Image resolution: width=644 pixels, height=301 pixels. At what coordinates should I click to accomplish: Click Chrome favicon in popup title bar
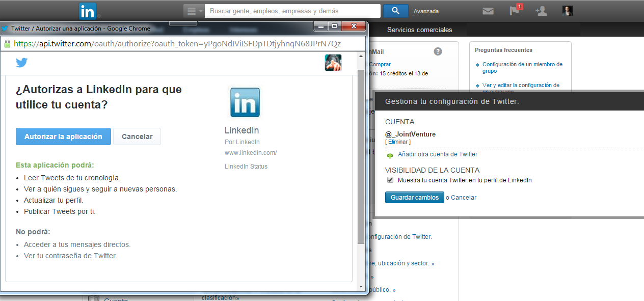5,29
